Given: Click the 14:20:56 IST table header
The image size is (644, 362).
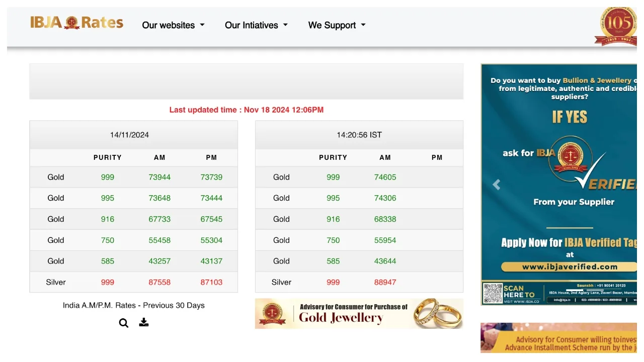Looking at the screenshot, I should click(x=359, y=135).
